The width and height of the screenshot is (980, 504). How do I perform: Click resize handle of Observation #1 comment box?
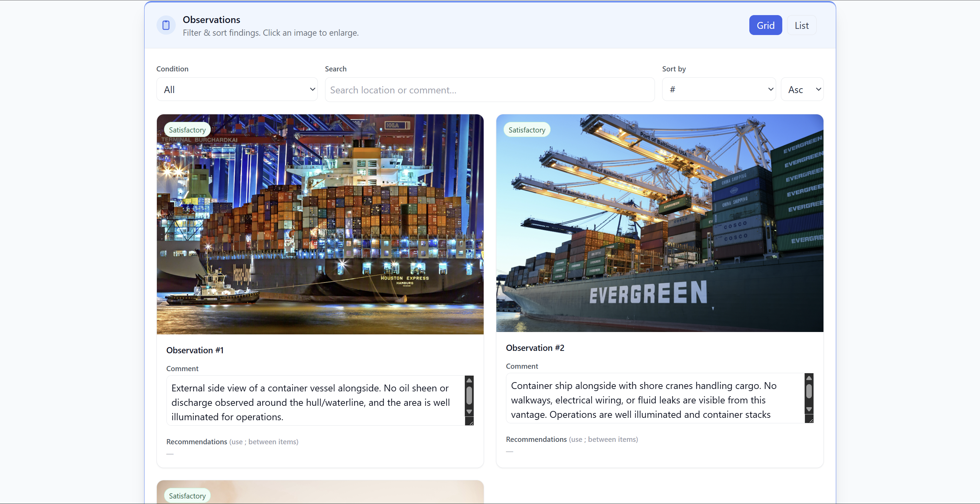[x=470, y=421]
